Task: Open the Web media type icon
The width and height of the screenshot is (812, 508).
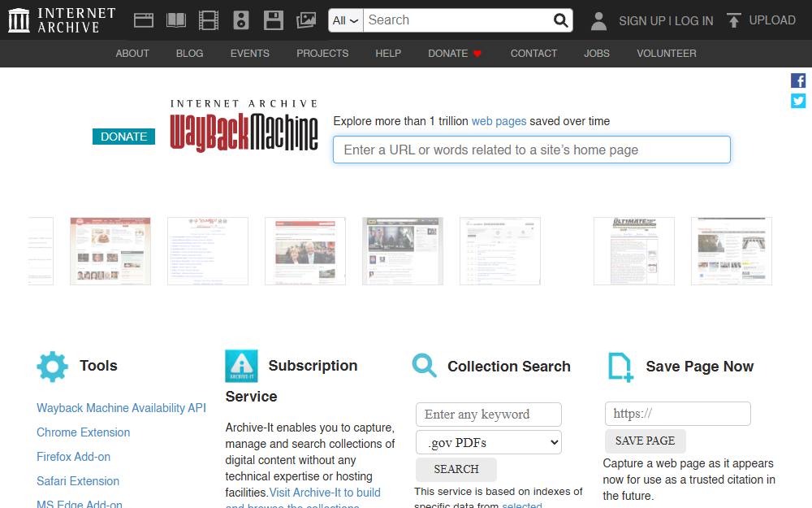Action: tap(144, 20)
